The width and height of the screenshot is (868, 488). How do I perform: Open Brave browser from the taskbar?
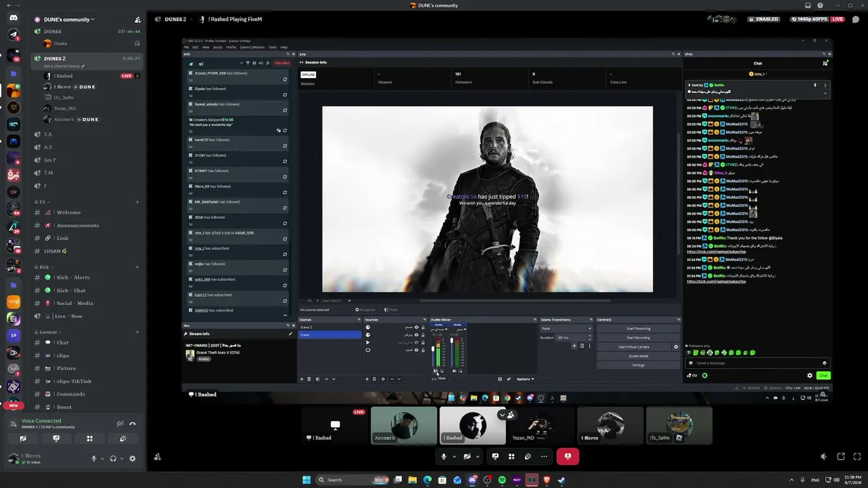(547, 480)
